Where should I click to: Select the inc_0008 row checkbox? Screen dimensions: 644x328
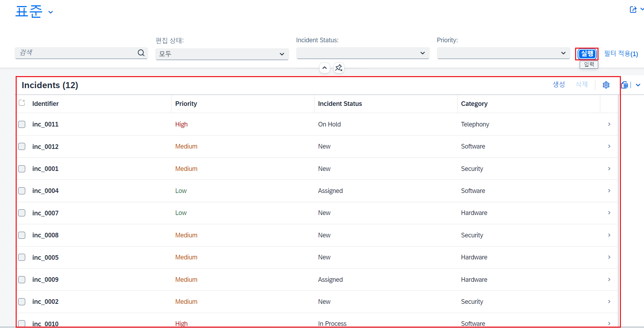click(22, 235)
